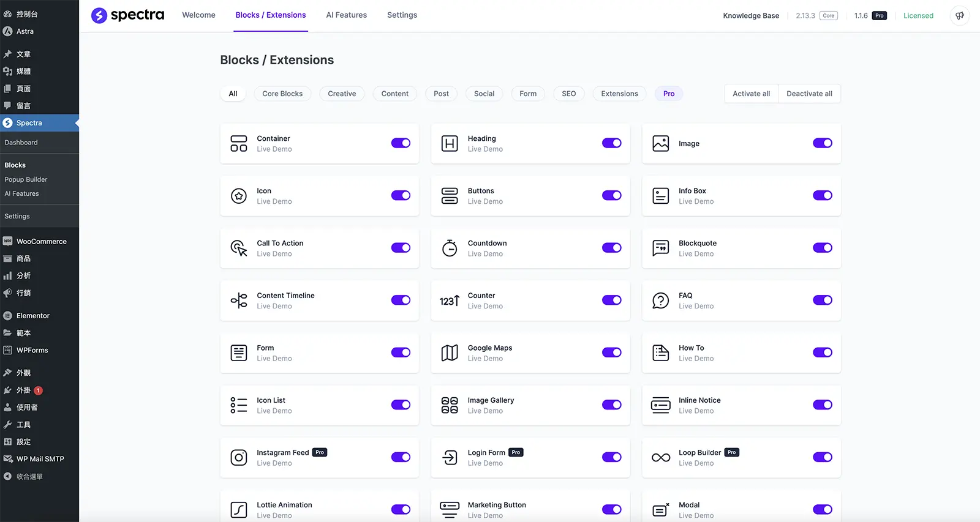Screen dimensions: 980x522
Task: Switch off Image Gallery block
Action: coord(611,405)
